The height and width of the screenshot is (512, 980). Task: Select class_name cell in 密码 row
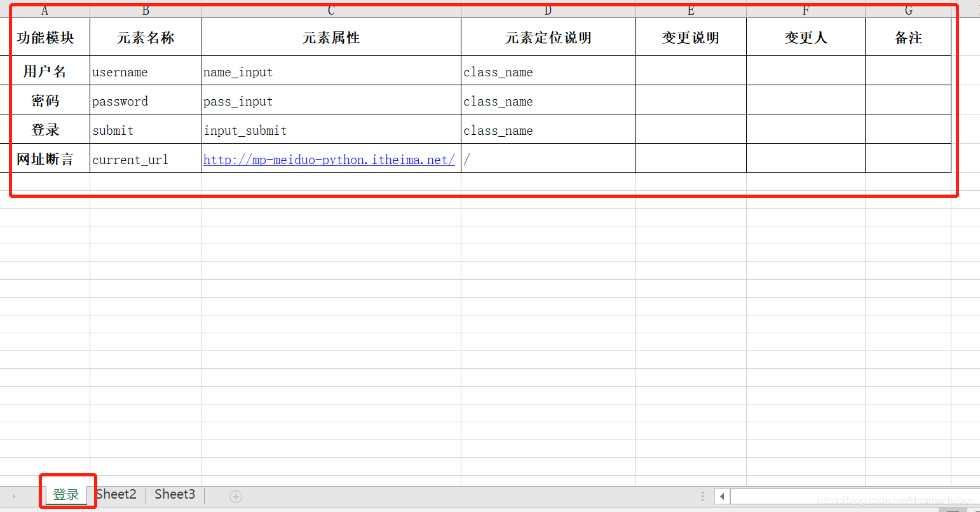click(548, 100)
